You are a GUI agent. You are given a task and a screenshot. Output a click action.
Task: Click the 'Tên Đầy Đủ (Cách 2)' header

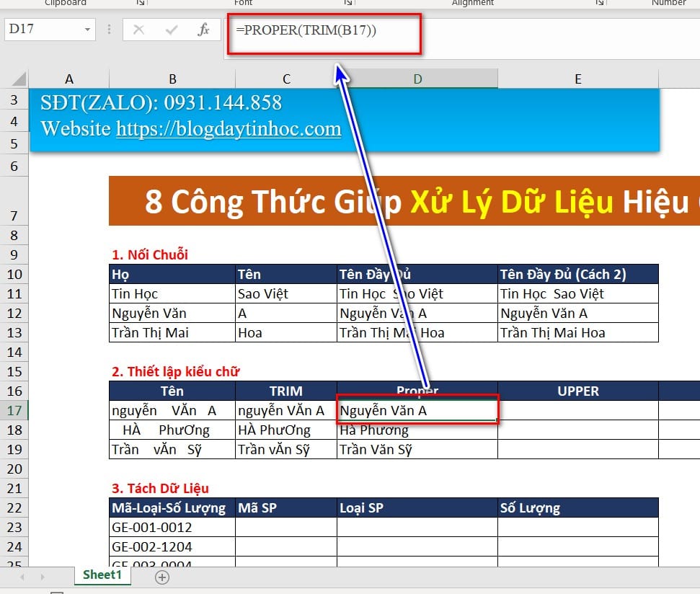pyautogui.click(x=578, y=274)
